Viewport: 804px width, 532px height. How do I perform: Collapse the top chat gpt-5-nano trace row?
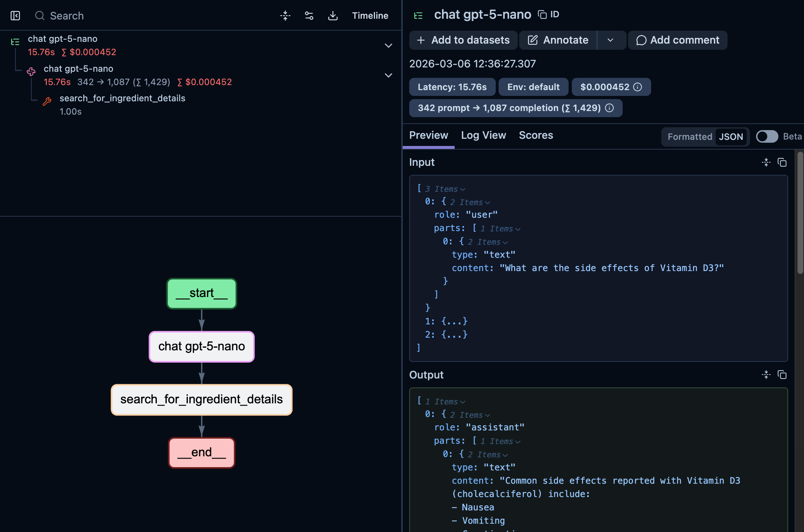coord(388,45)
